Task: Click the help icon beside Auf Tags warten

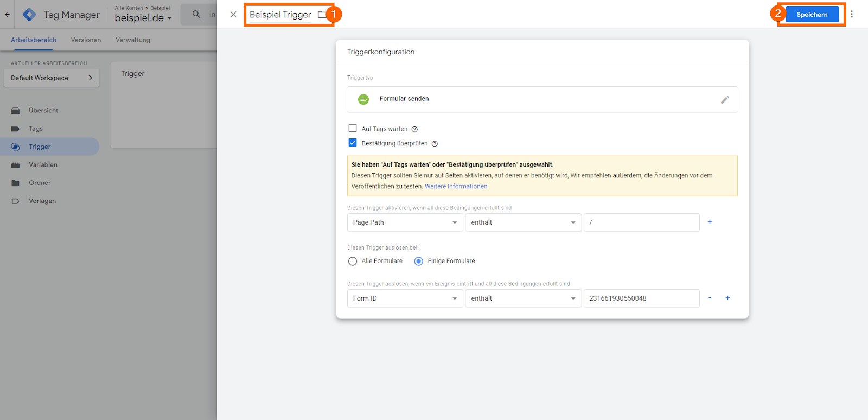Action: [414, 129]
